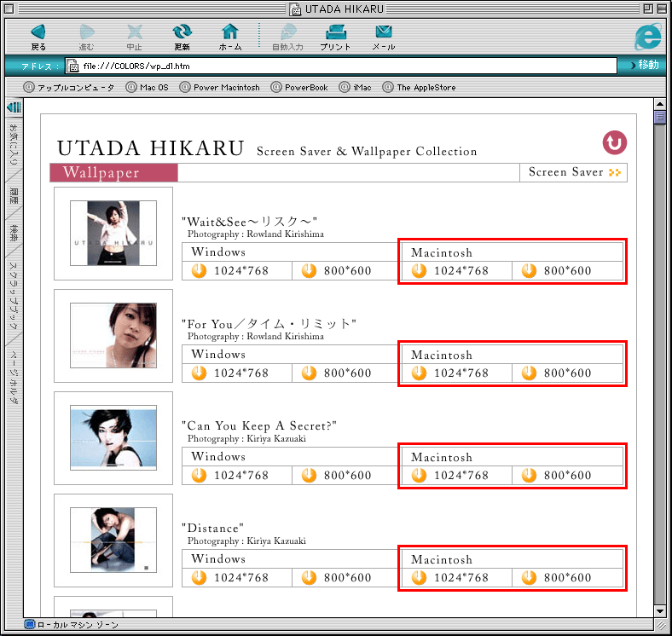Click the Distance wallpaper thumbnail
672x636 pixels.
tap(113, 540)
